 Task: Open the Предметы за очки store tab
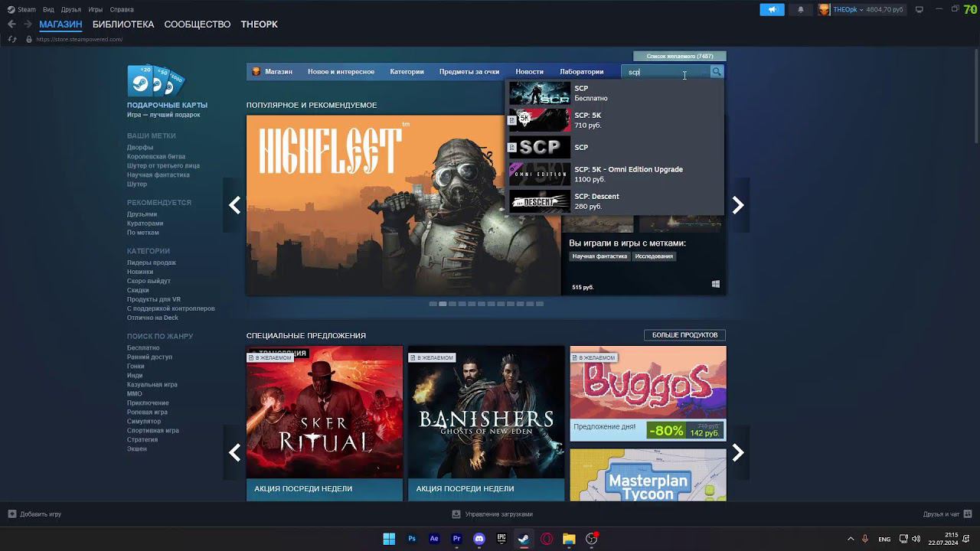pos(469,72)
